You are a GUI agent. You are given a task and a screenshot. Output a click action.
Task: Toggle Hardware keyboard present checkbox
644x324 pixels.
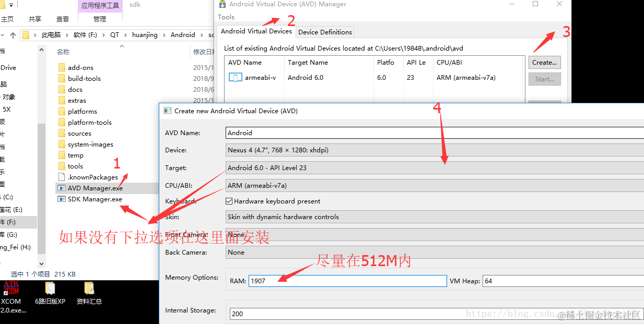[229, 201]
